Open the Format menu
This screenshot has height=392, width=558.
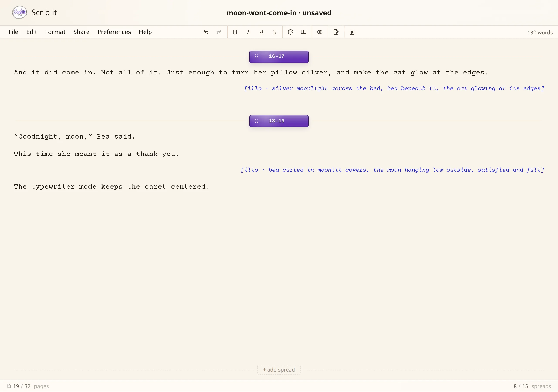[x=55, y=32]
